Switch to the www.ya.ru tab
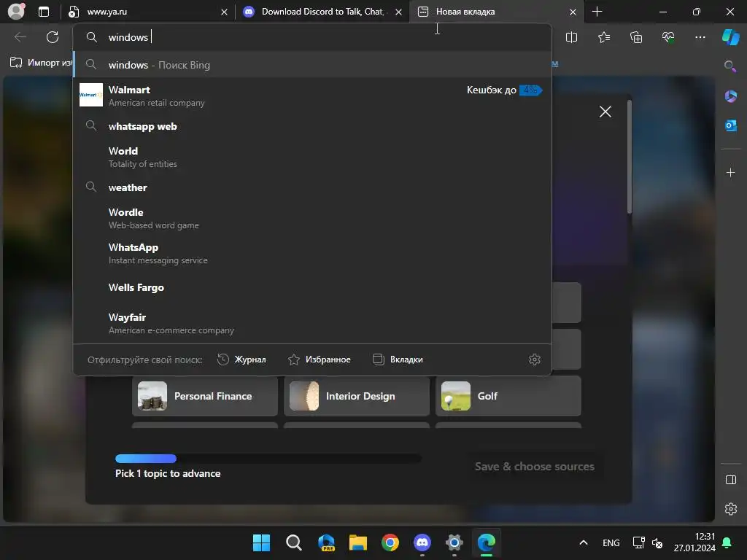The height and width of the screenshot is (560, 747). click(x=147, y=12)
